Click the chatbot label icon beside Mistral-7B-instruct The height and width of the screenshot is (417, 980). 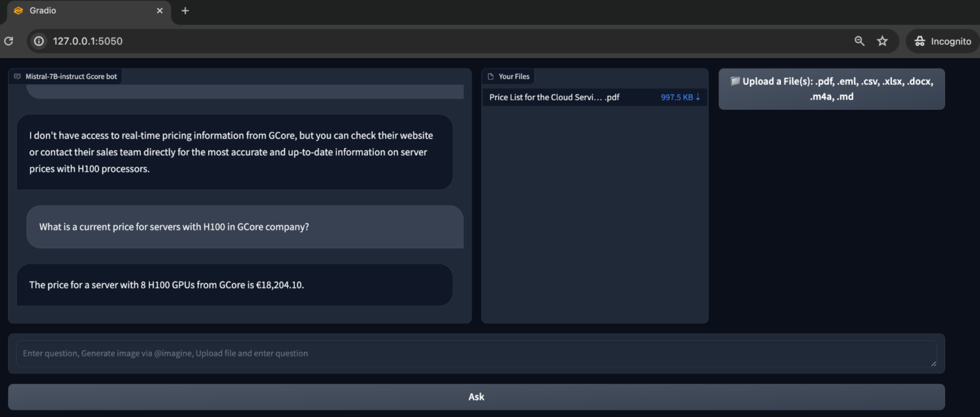[17, 77]
